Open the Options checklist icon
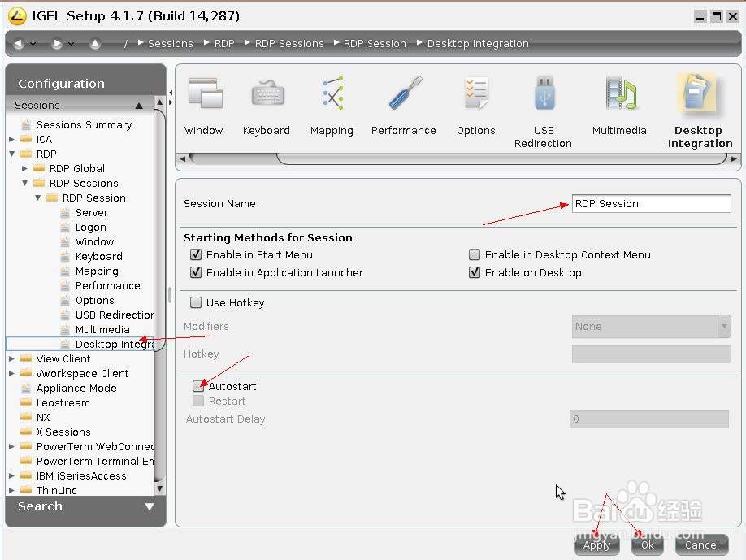The image size is (746, 560). pyautogui.click(x=476, y=93)
